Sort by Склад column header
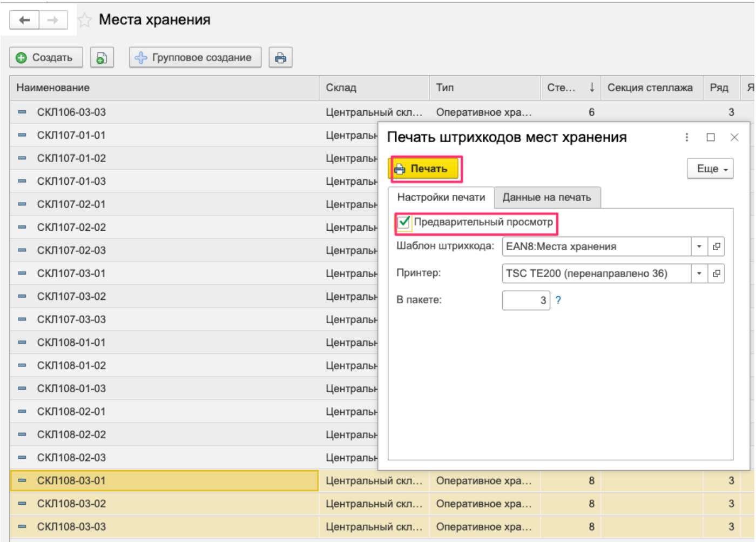Image resolution: width=756 pixels, height=542 pixels. pyautogui.click(x=374, y=88)
